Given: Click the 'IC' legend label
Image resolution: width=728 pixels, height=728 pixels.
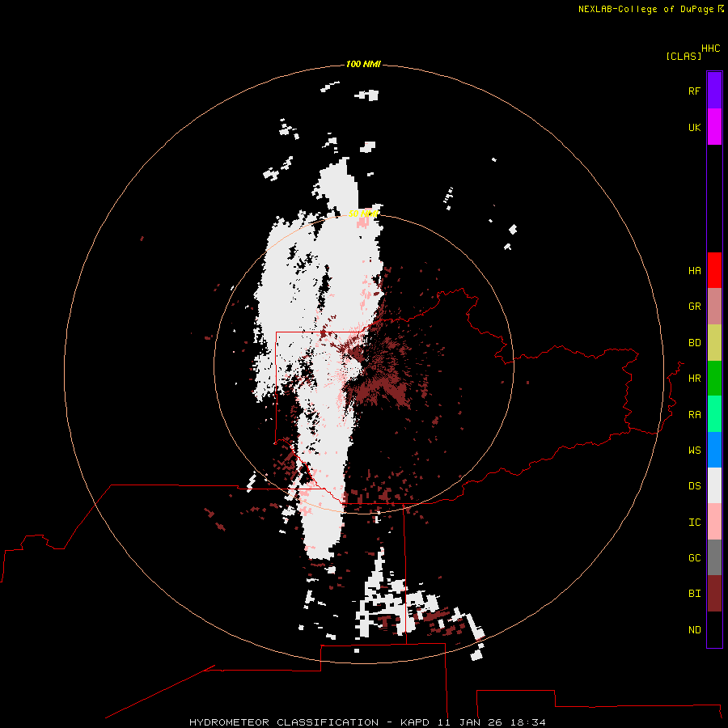Looking at the screenshot, I should (694, 523).
